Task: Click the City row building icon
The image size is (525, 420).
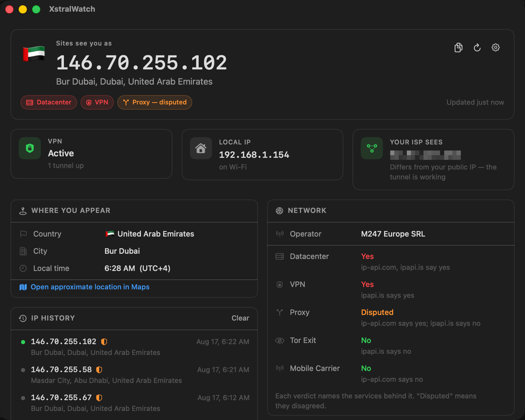Action: pyautogui.click(x=23, y=251)
